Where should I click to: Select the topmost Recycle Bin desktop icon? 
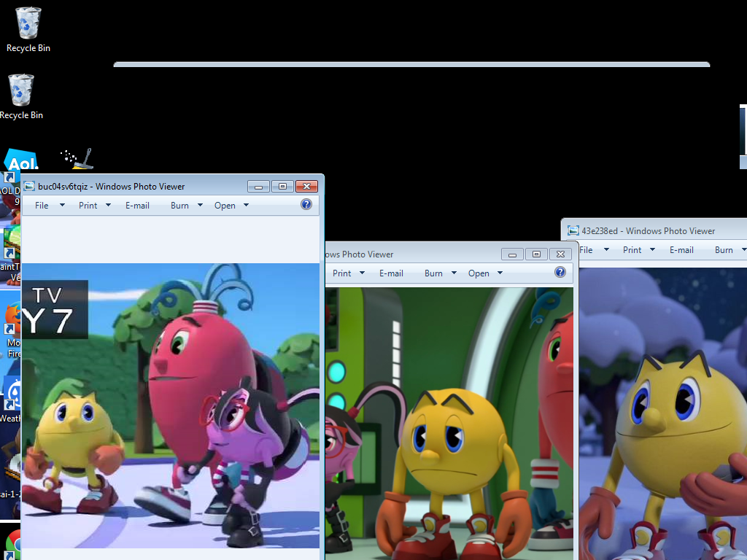[x=28, y=29]
